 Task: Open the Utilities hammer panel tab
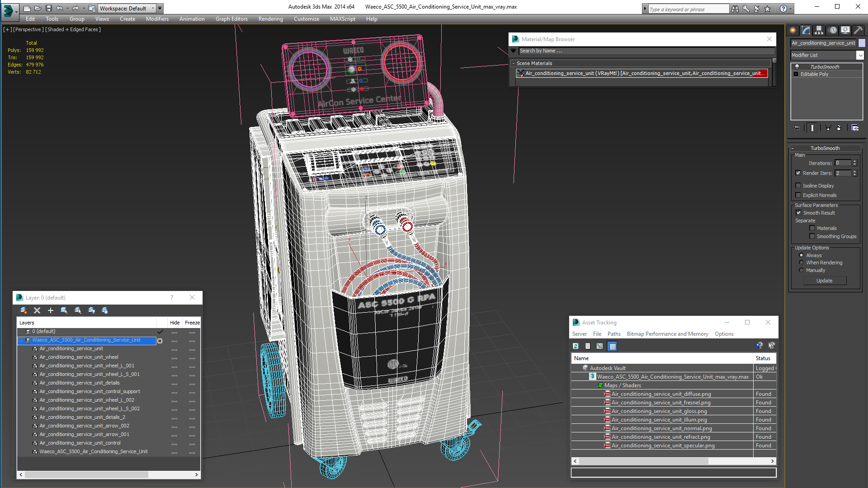pos(858,30)
